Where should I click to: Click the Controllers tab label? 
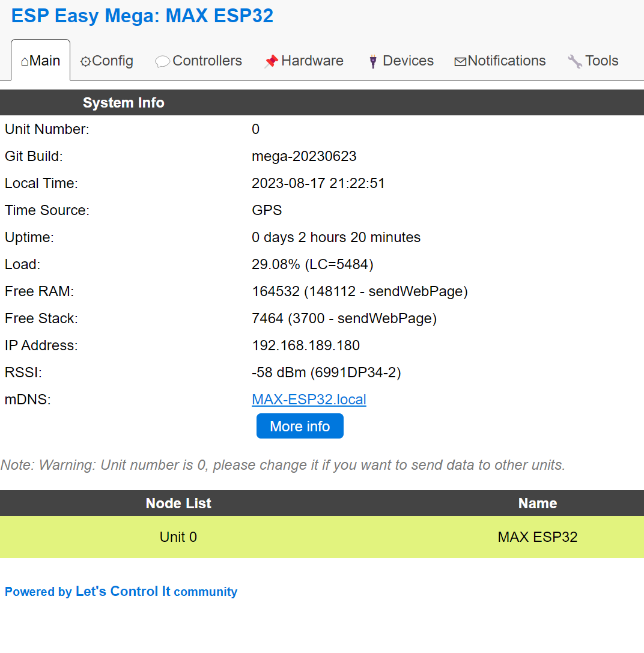click(x=207, y=61)
